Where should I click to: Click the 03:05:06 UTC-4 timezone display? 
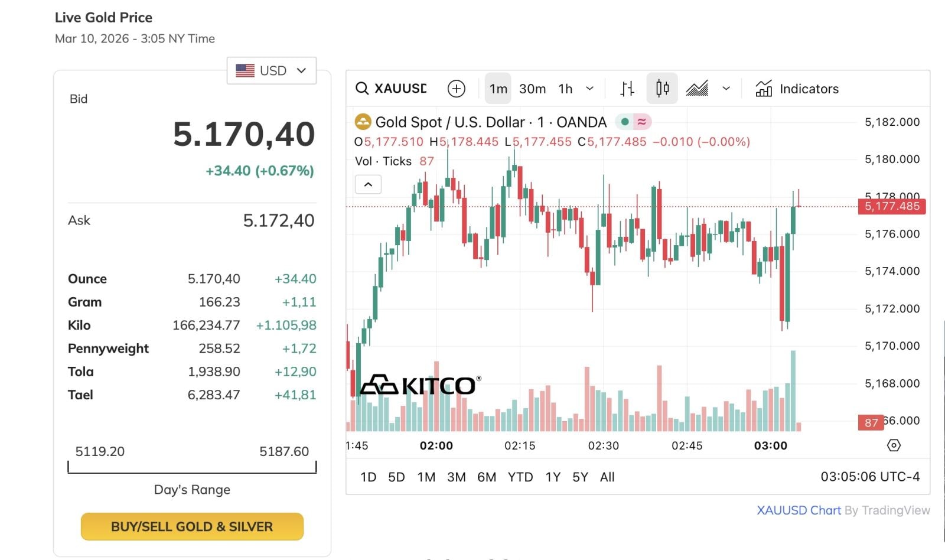coord(869,477)
